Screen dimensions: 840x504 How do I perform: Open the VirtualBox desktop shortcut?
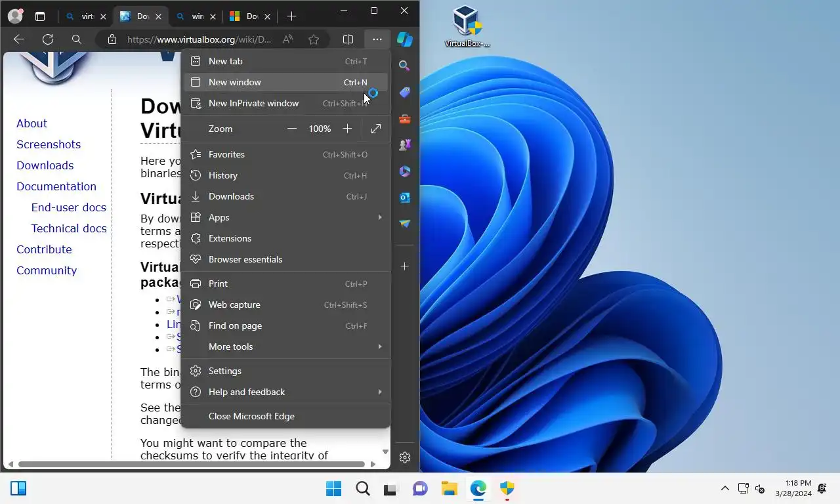click(x=467, y=26)
